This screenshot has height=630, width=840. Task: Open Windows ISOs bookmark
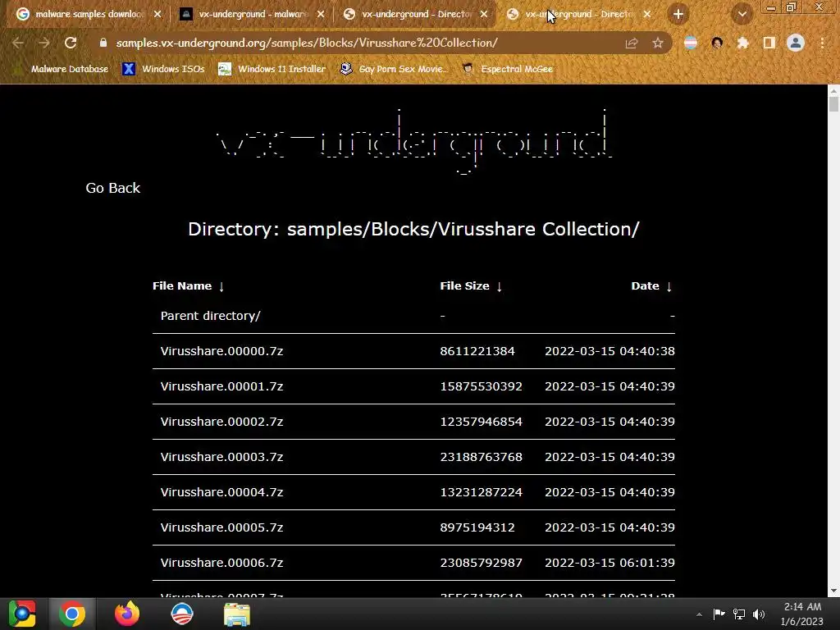click(x=164, y=69)
